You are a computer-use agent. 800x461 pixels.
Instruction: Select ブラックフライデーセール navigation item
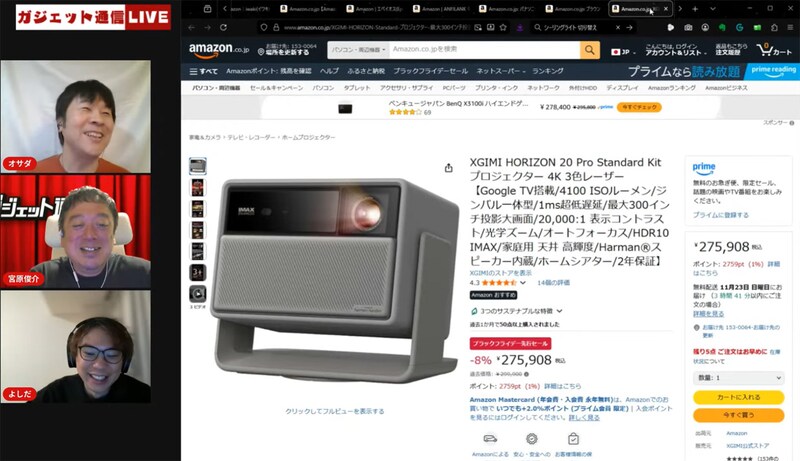click(430, 71)
